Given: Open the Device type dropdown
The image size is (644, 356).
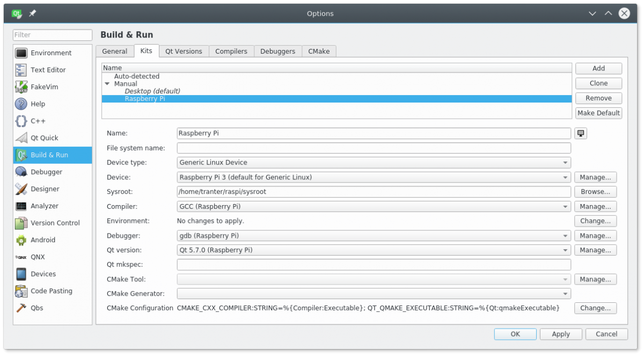Looking at the screenshot, I should 374,163.
